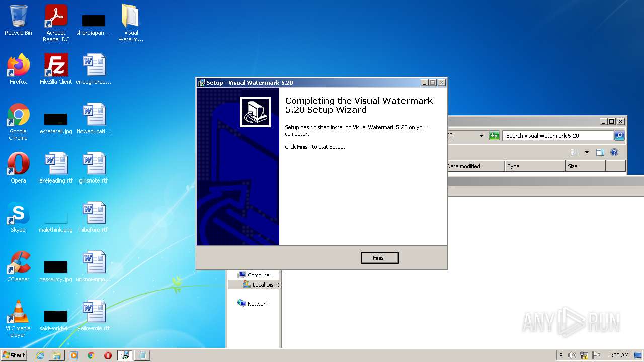This screenshot has height=362, width=644.
Task: Select the saidworldwi image file
Action: tap(56, 320)
